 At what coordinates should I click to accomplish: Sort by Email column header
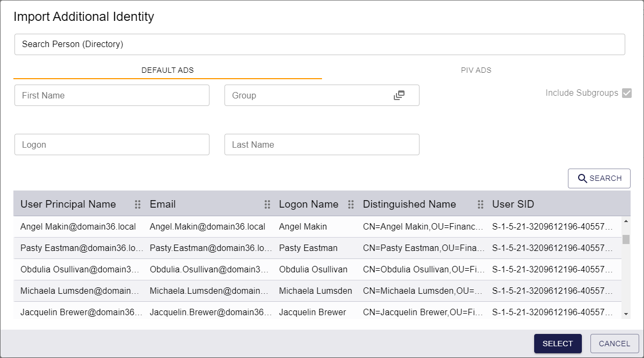163,204
